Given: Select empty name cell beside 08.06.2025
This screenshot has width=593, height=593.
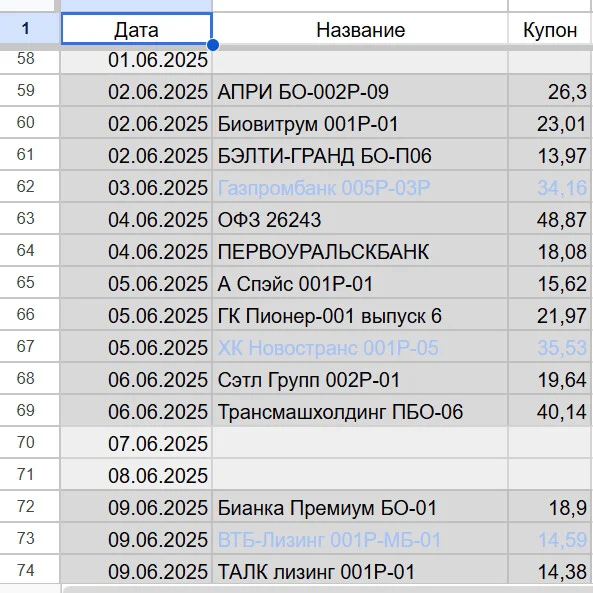Looking at the screenshot, I should (360, 475).
